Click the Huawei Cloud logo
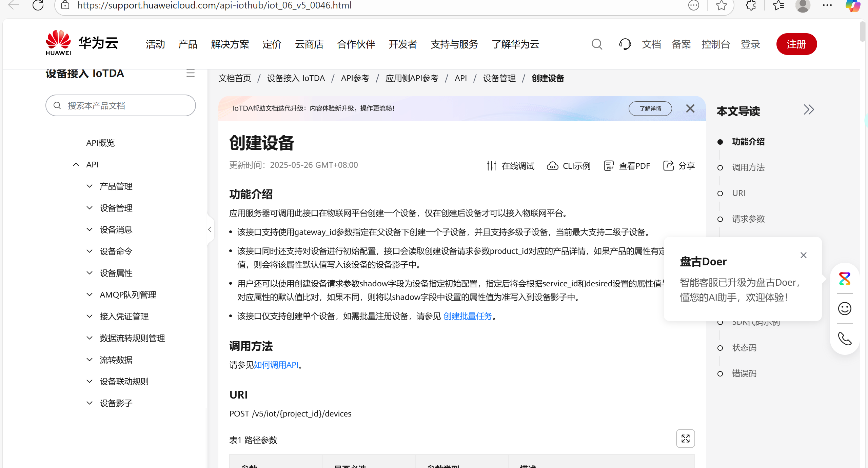 pos(82,43)
